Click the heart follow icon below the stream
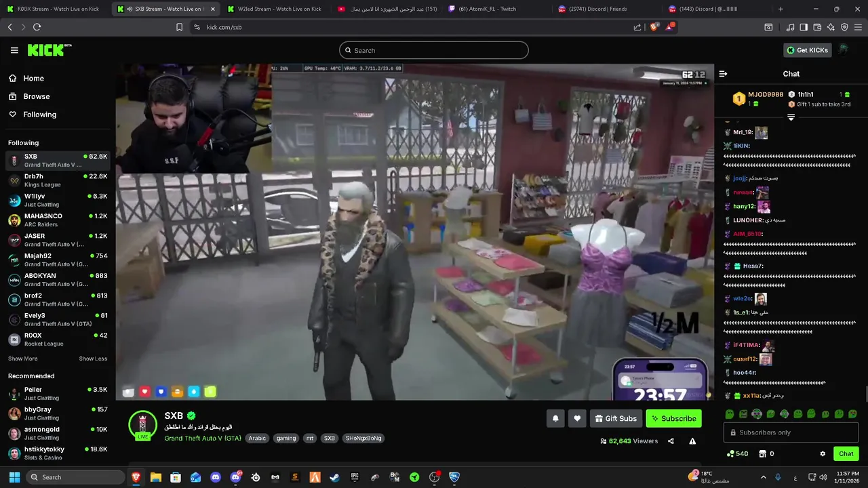Viewport: 868px width, 488px height. [x=577, y=419]
